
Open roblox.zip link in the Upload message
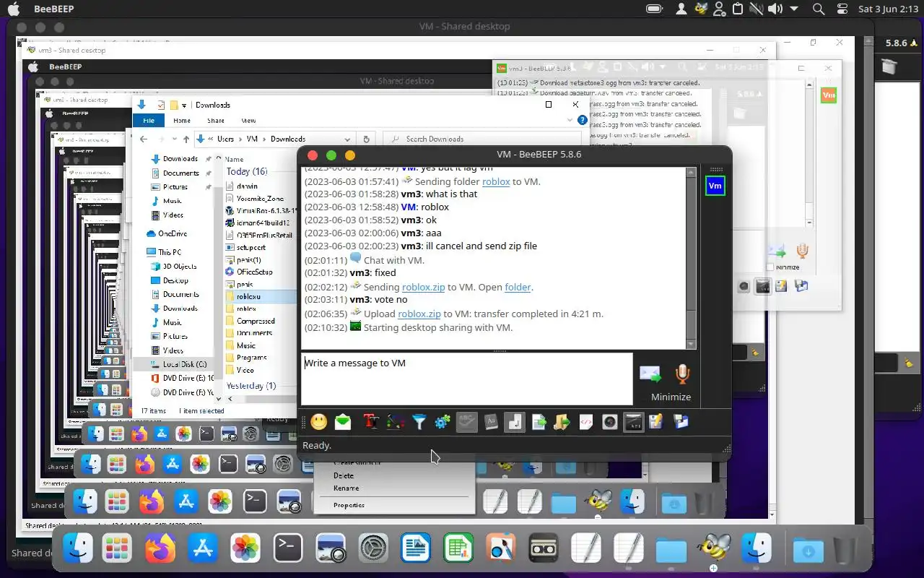[419, 314]
